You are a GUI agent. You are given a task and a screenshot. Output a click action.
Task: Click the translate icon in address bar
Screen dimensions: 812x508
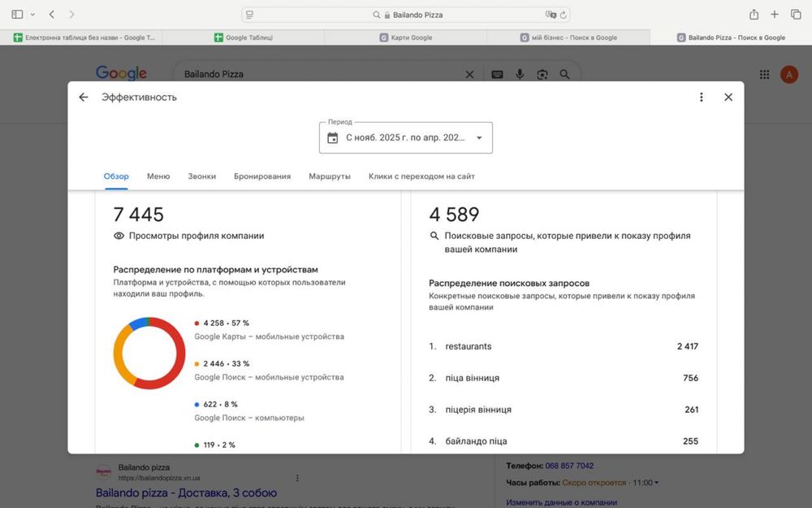551,15
